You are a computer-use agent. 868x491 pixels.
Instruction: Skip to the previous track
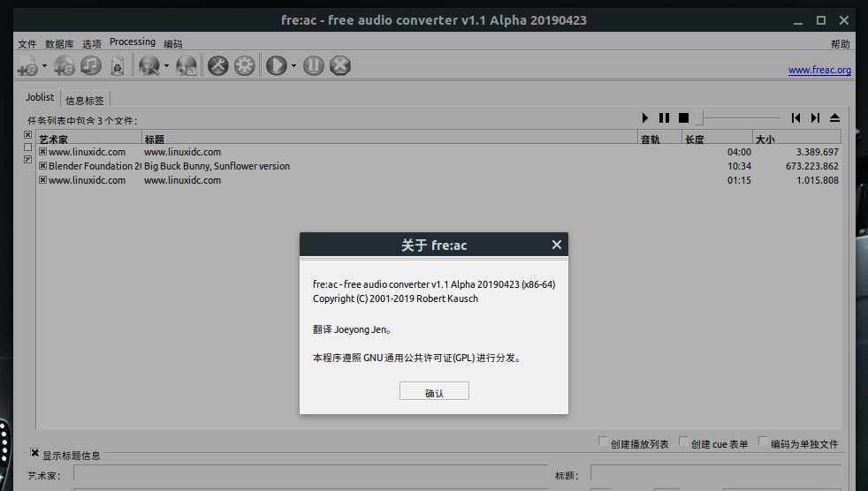coord(796,117)
